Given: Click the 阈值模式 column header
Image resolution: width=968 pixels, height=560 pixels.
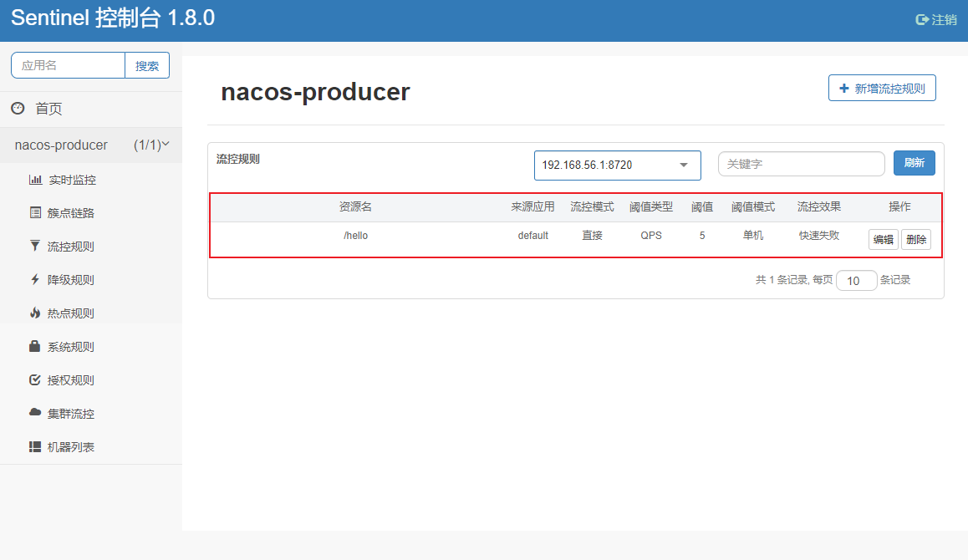Looking at the screenshot, I should 753,206.
